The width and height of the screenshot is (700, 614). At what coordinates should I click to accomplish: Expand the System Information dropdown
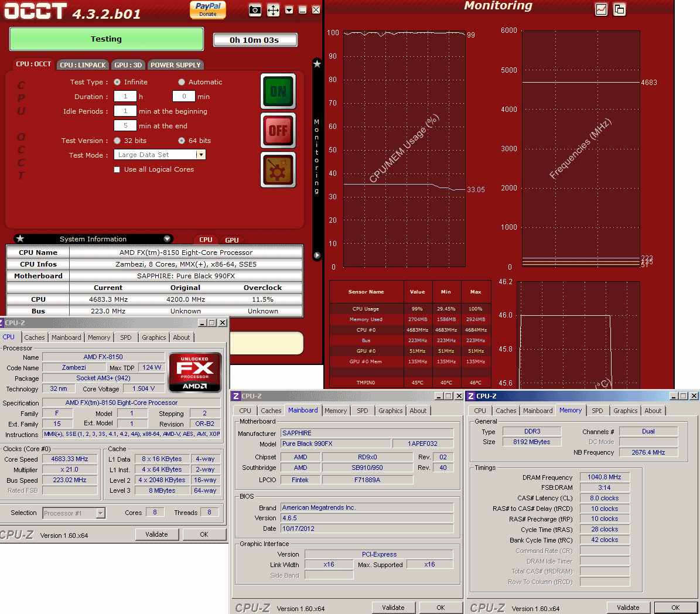(167, 239)
